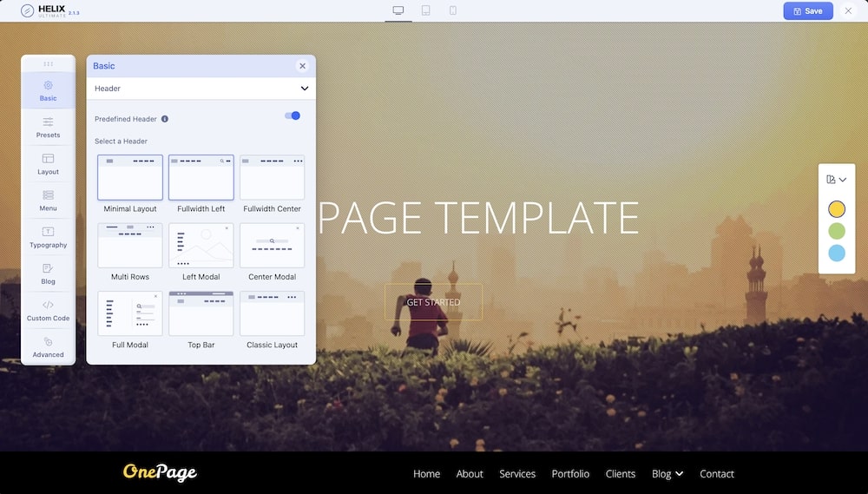This screenshot has width=868, height=494.
Task: Choose the green color preset swatch
Action: pyautogui.click(x=836, y=231)
